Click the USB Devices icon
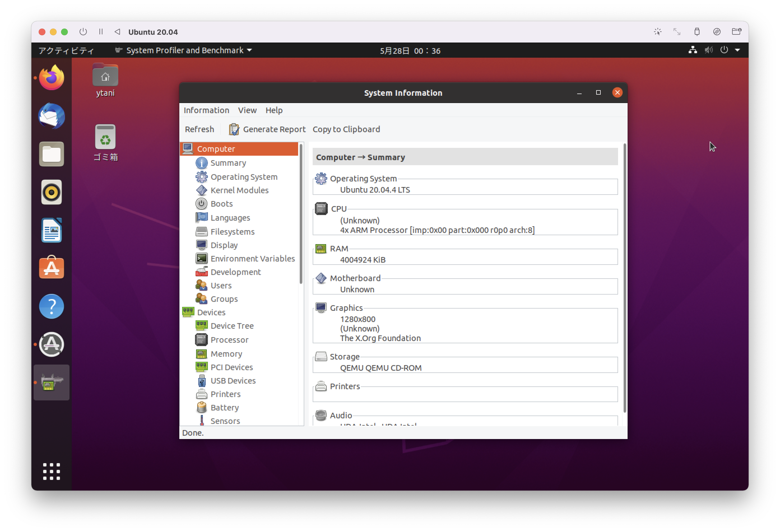Screen dimensions: 780x532 tap(201, 380)
